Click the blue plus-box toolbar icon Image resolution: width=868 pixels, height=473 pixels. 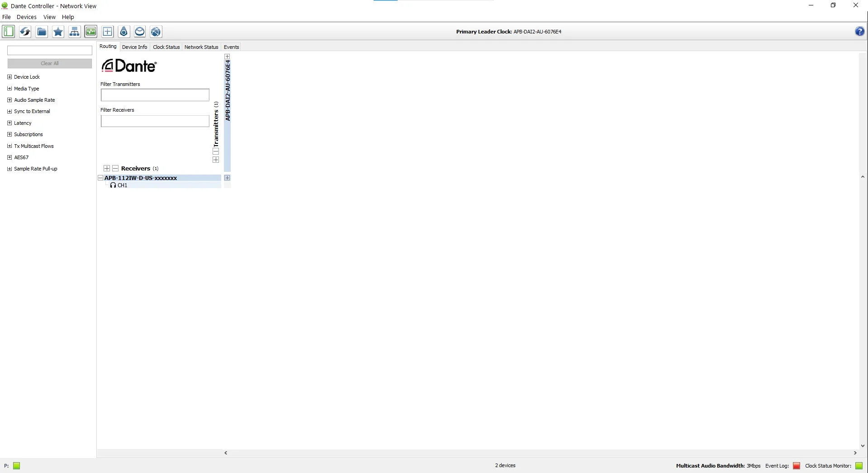coord(108,32)
